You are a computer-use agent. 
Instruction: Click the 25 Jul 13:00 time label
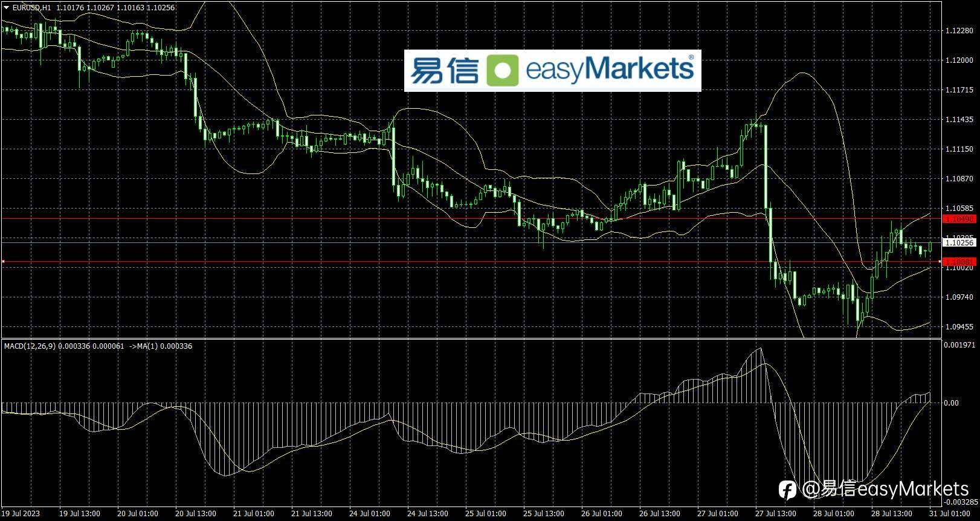pyautogui.click(x=544, y=514)
